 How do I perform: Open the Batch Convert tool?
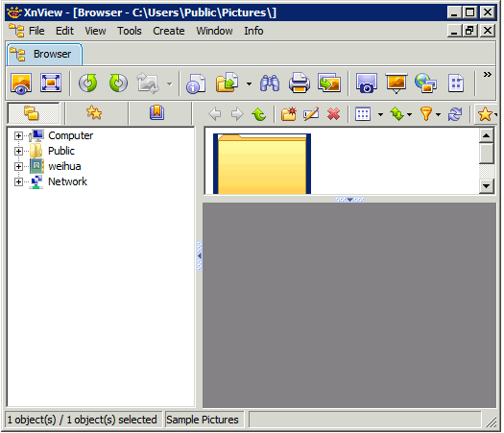(329, 83)
